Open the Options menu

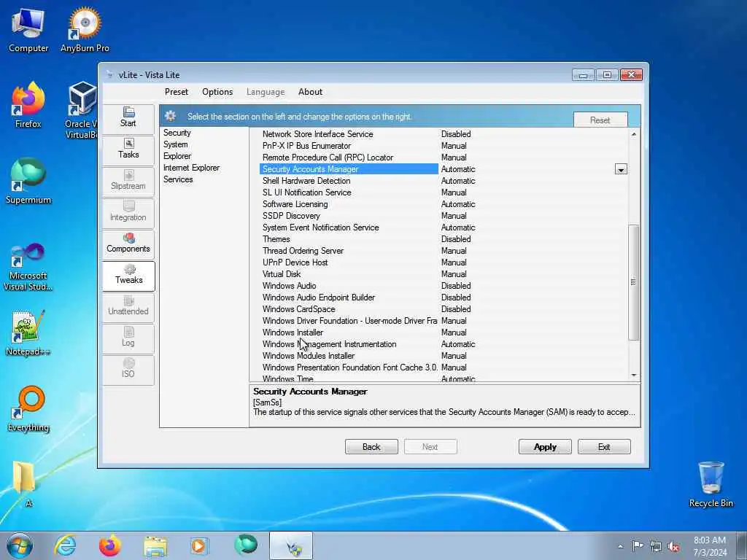pyautogui.click(x=217, y=92)
